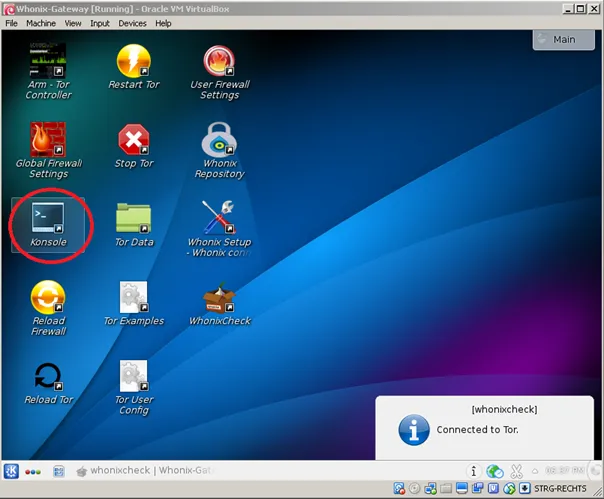Image resolution: width=604 pixels, height=499 pixels.
Task: Click the activities three-dots icon in panel
Action: pos(33,472)
